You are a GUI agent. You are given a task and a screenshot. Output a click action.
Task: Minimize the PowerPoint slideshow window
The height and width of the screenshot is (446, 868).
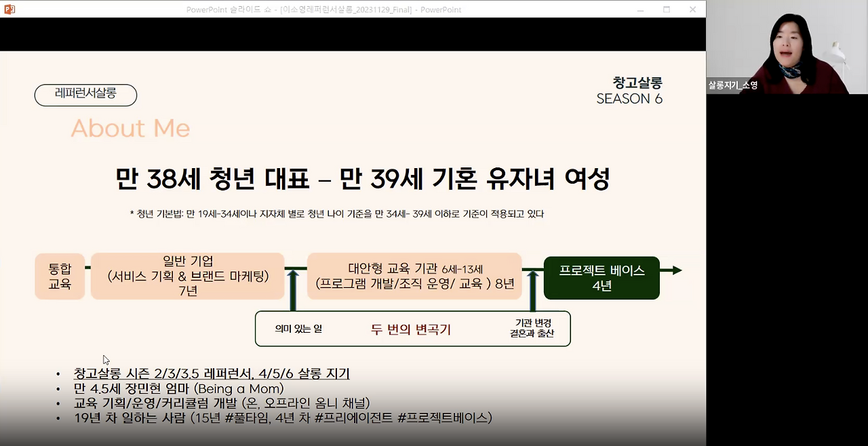tap(639, 9)
